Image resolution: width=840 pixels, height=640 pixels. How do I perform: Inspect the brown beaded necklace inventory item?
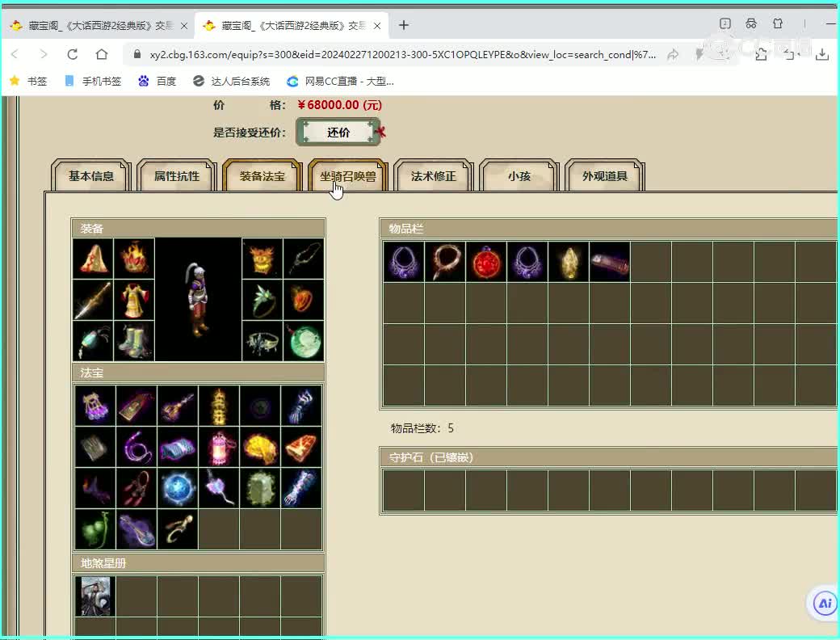coord(445,262)
